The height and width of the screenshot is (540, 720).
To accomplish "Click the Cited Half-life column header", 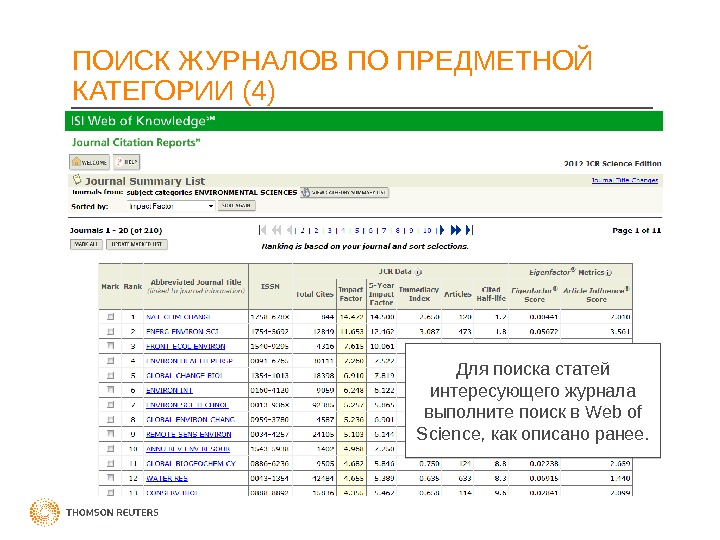I will 491,294.
